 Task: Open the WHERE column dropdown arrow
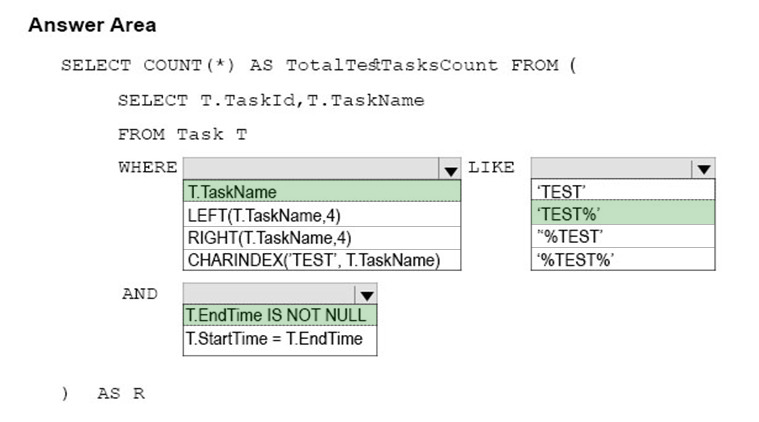[450, 169]
